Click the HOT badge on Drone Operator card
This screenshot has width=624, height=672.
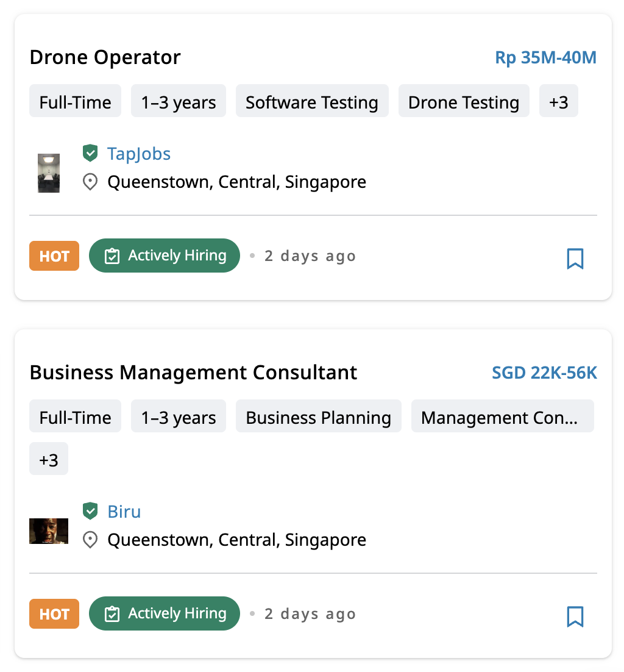54,256
